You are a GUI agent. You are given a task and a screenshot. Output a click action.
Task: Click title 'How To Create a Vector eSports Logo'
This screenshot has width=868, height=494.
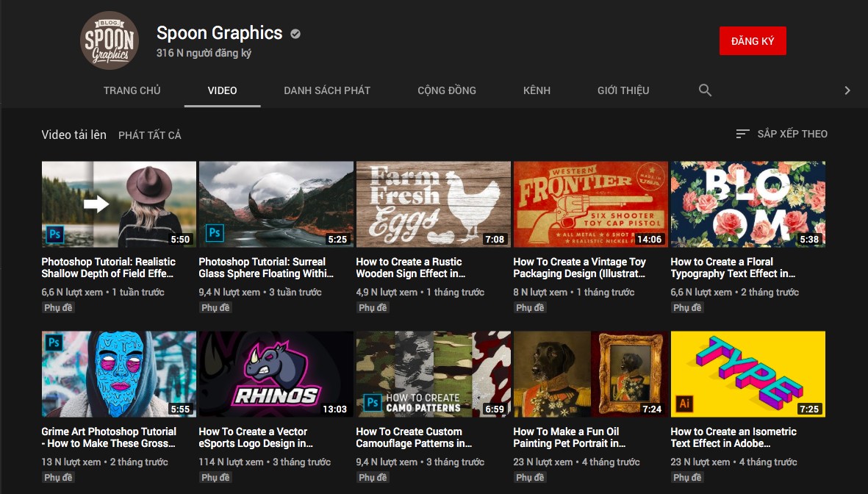pyautogui.click(x=255, y=437)
